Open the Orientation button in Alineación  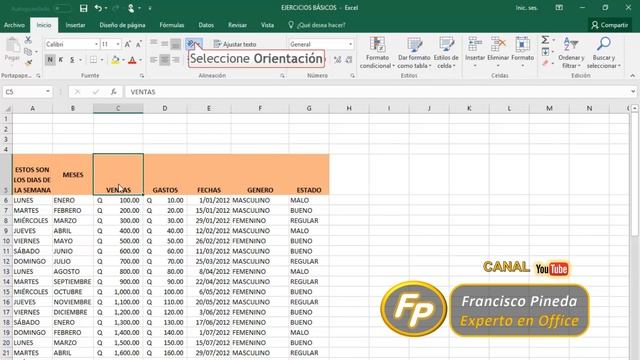coord(193,44)
